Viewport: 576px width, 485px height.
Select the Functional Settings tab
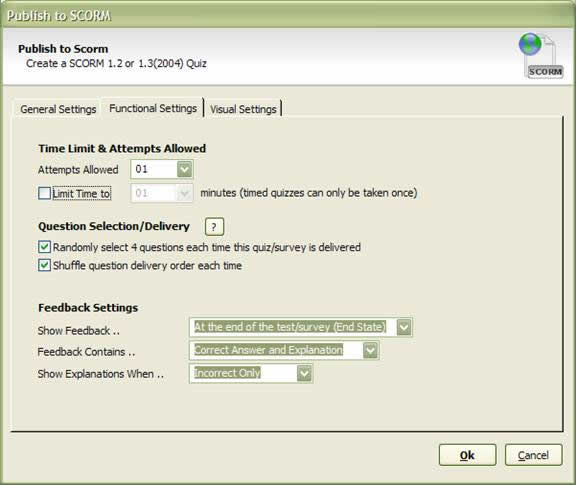[153, 108]
